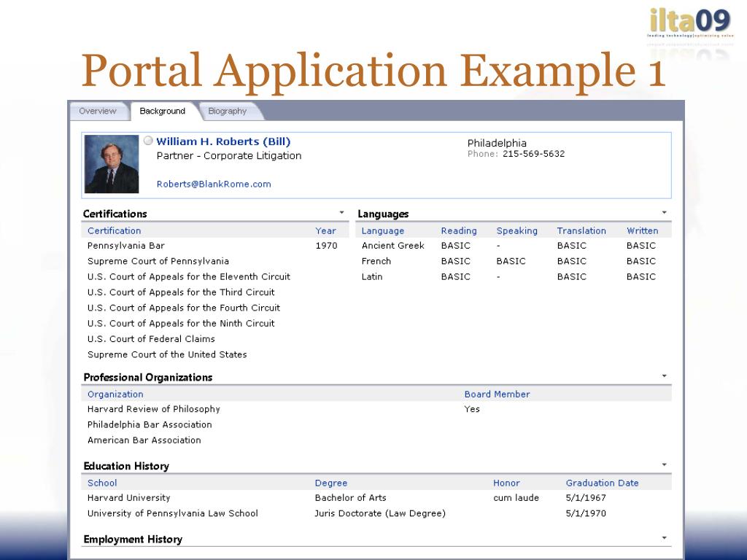Select the Ancient Greek language row

click(514, 246)
